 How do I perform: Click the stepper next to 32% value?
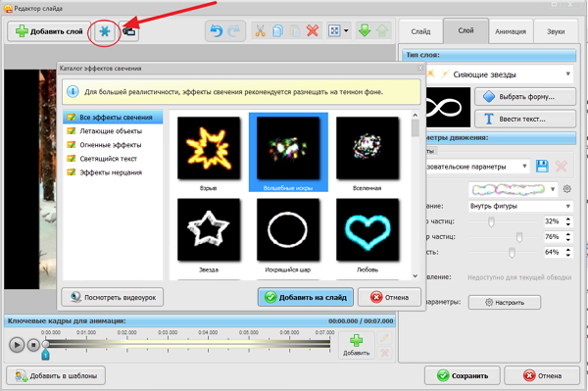tap(568, 221)
